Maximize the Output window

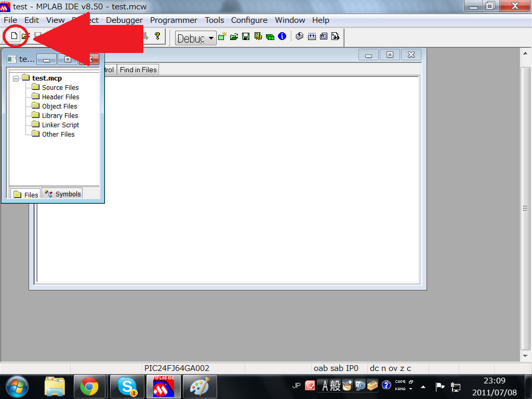[x=390, y=55]
